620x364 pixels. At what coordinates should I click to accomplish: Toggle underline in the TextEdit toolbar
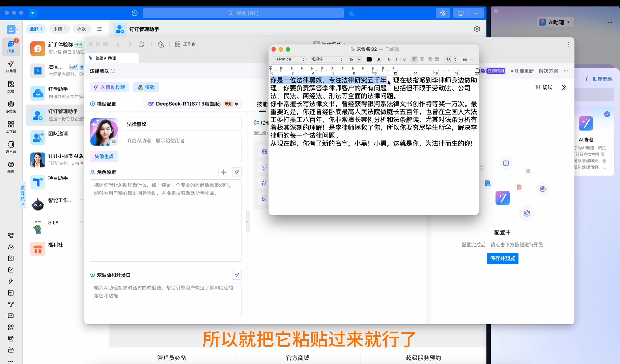point(404,59)
